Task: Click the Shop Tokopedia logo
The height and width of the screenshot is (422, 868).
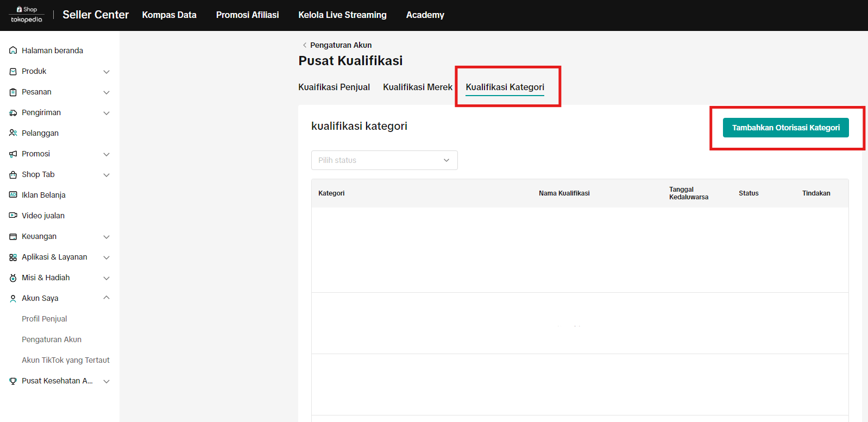Action: (x=27, y=15)
